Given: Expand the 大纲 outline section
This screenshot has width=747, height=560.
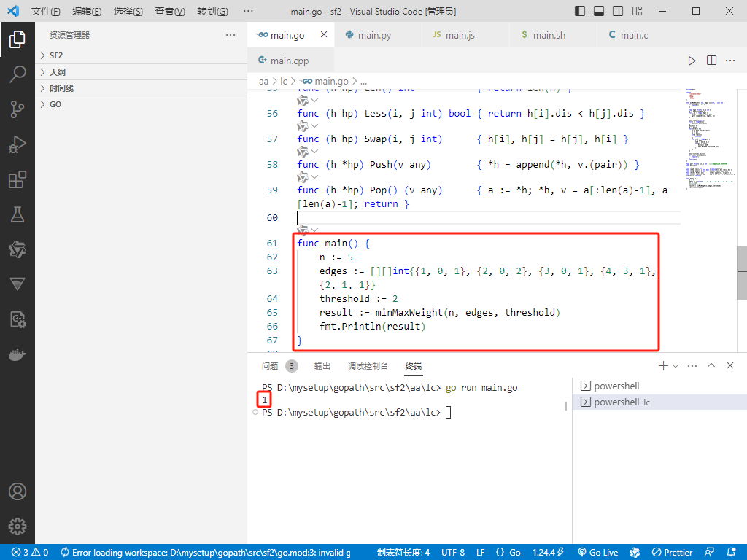Looking at the screenshot, I should [141, 72].
